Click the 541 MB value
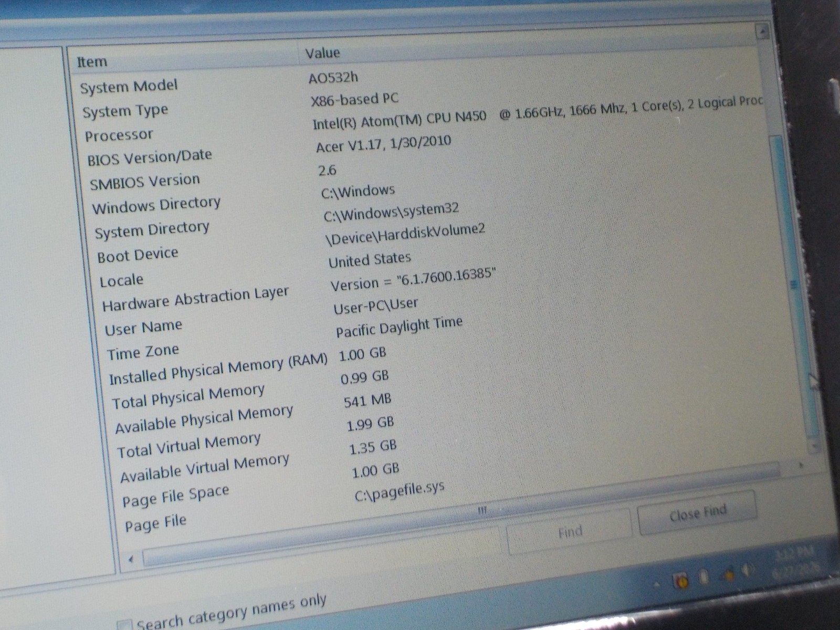Image resolution: width=840 pixels, height=630 pixels. (367, 401)
